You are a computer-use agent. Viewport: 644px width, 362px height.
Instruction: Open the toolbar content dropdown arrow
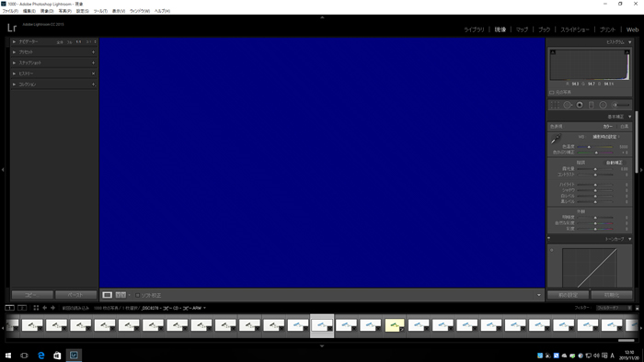[x=539, y=295]
